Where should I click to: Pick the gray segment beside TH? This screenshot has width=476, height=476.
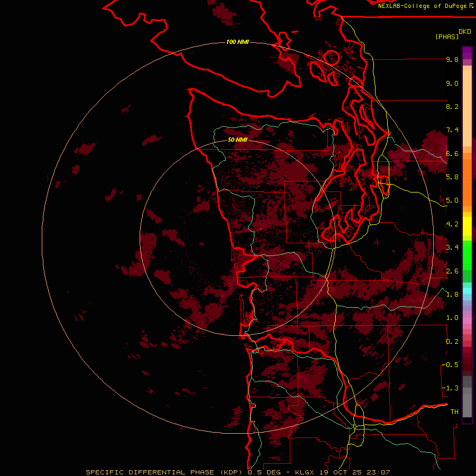tap(467, 405)
